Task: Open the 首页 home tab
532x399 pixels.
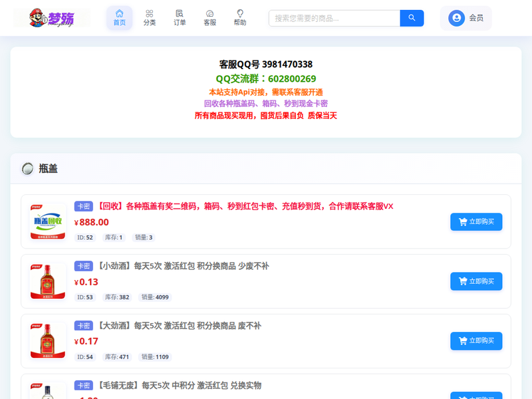Action: tap(120, 18)
